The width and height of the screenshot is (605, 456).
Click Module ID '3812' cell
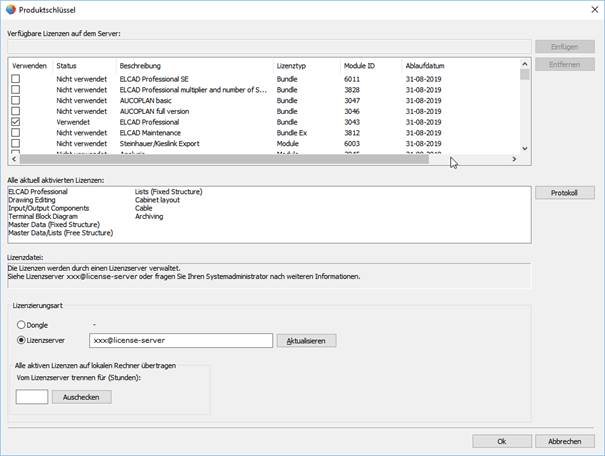pos(352,133)
